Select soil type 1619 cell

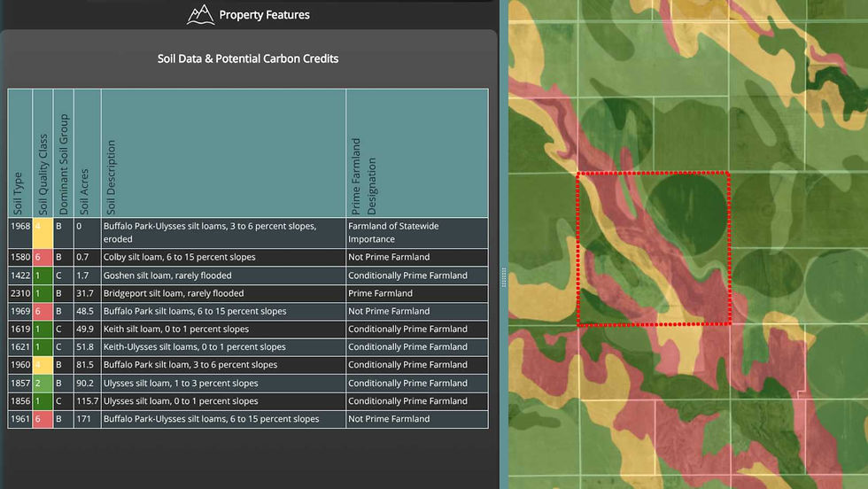pyautogui.click(x=20, y=329)
